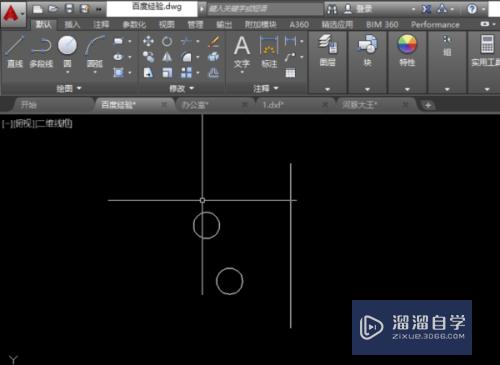
Task: Select the 圆弧 (Arc) tool
Action: tap(95, 53)
